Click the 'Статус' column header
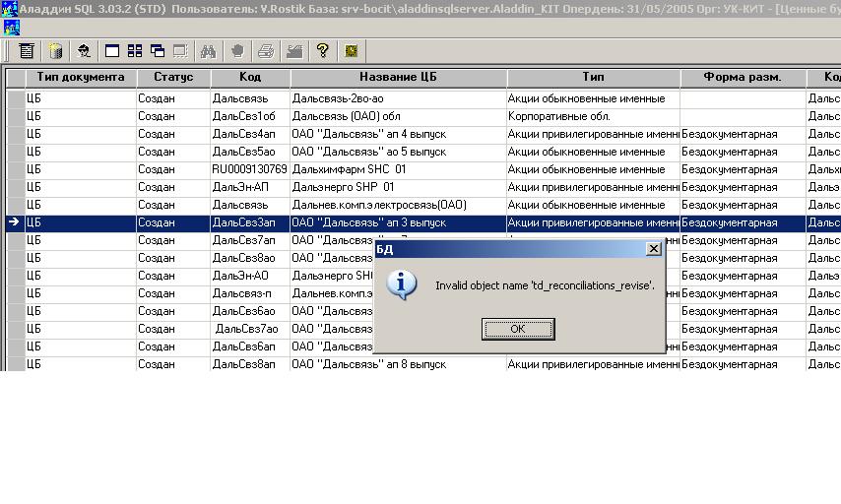The image size is (841, 504). coord(173,77)
